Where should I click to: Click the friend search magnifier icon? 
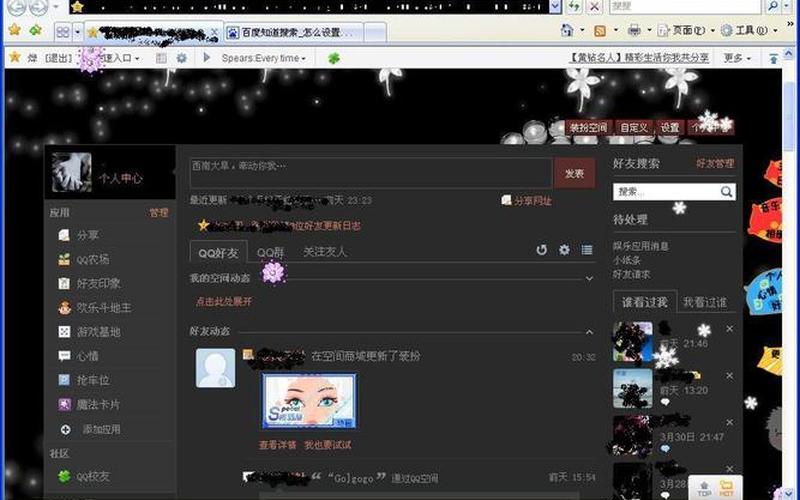[727, 192]
